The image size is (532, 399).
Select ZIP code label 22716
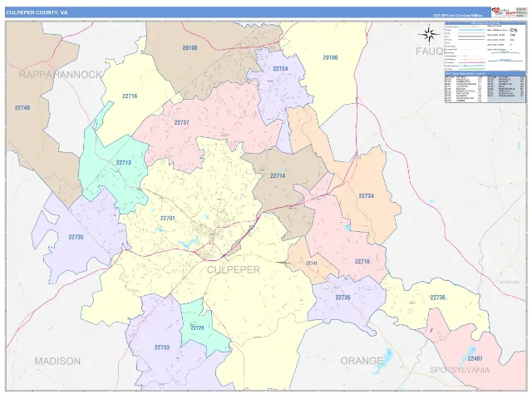point(130,96)
